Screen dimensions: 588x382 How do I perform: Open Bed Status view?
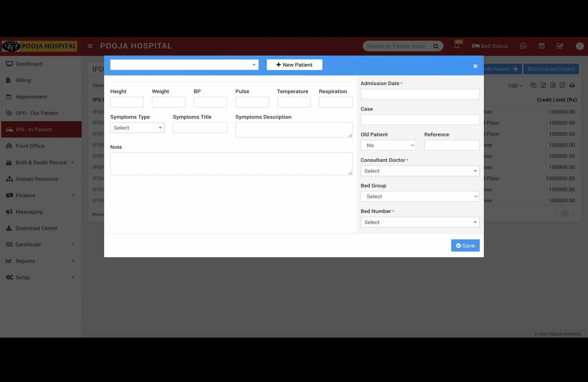(x=490, y=46)
